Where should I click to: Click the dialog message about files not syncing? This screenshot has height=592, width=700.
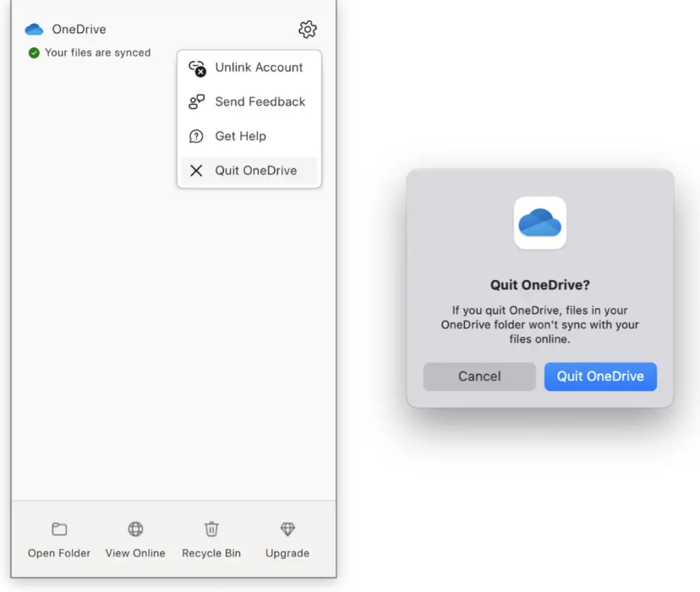pyautogui.click(x=539, y=325)
